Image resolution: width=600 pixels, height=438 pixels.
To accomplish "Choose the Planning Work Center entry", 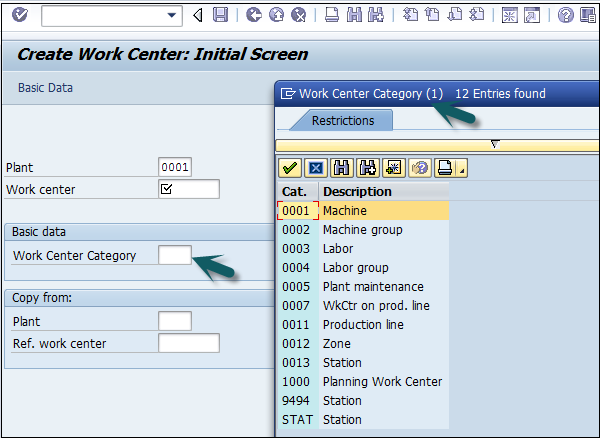I will (x=382, y=381).
